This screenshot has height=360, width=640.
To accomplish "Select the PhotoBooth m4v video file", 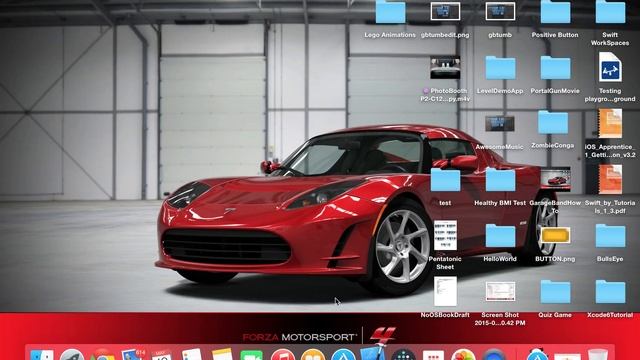I will (445, 68).
